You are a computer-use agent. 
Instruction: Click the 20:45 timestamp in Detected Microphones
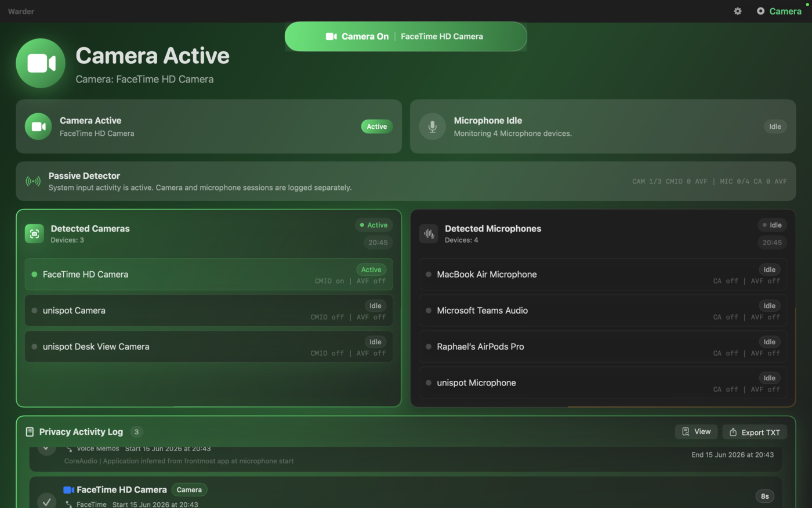(x=772, y=243)
